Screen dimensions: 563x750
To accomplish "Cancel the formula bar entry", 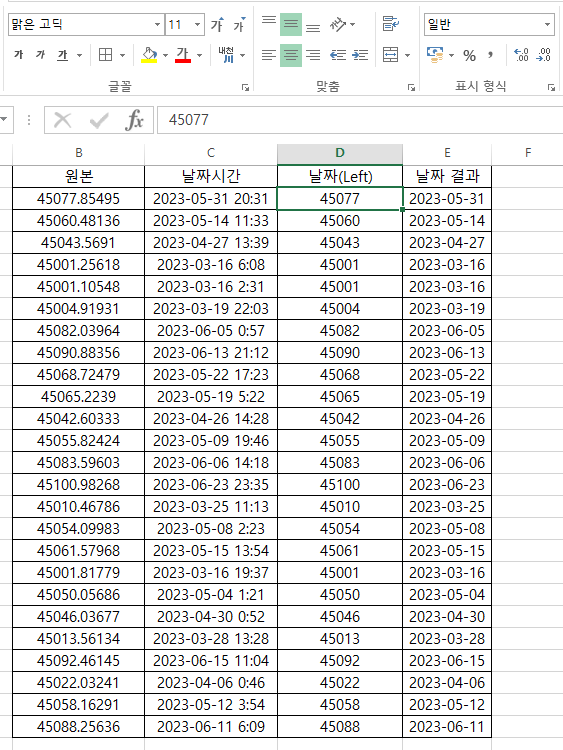I will (x=63, y=120).
